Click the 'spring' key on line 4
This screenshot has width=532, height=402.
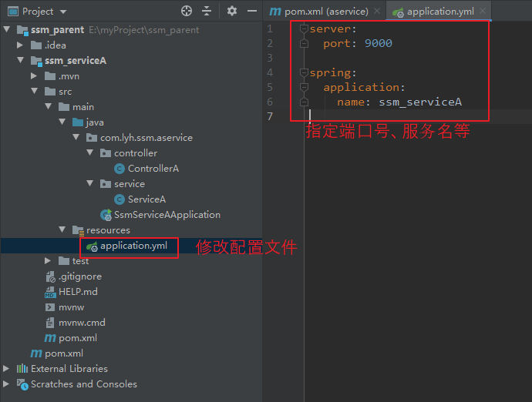331,73
